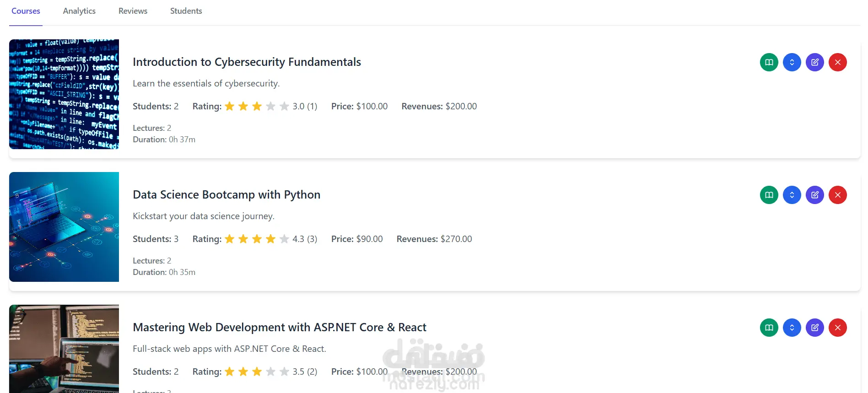Edit the Data Science Bootcamp with Python course
Image resolution: width=868 pixels, height=393 pixels.
click(814, 195)
